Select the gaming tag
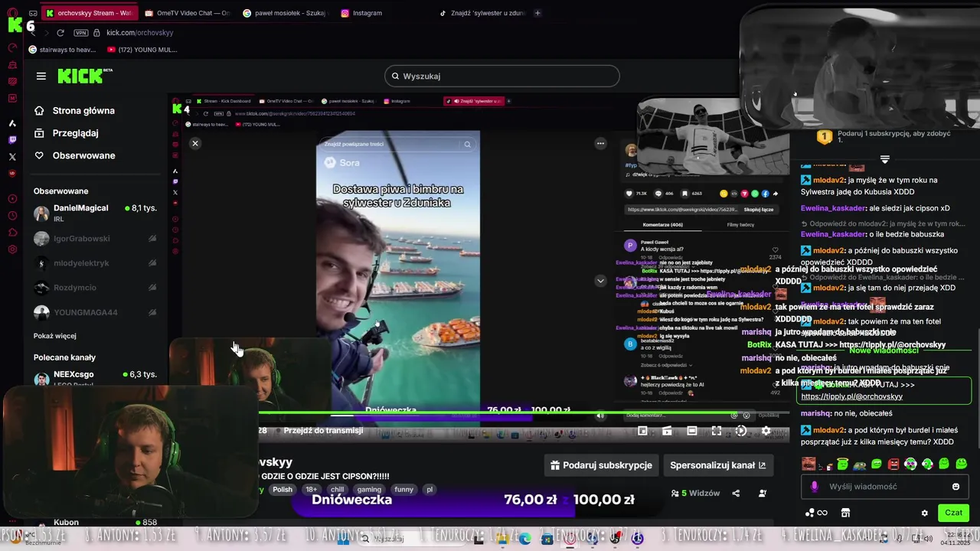This screenshot has width=980, height=551. click(x=368, y=490)
